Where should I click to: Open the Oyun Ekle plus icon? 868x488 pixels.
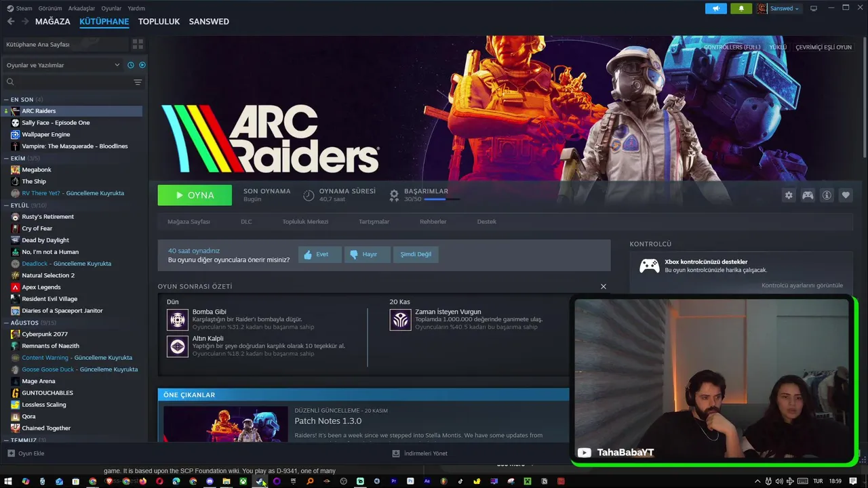(11, 453)
